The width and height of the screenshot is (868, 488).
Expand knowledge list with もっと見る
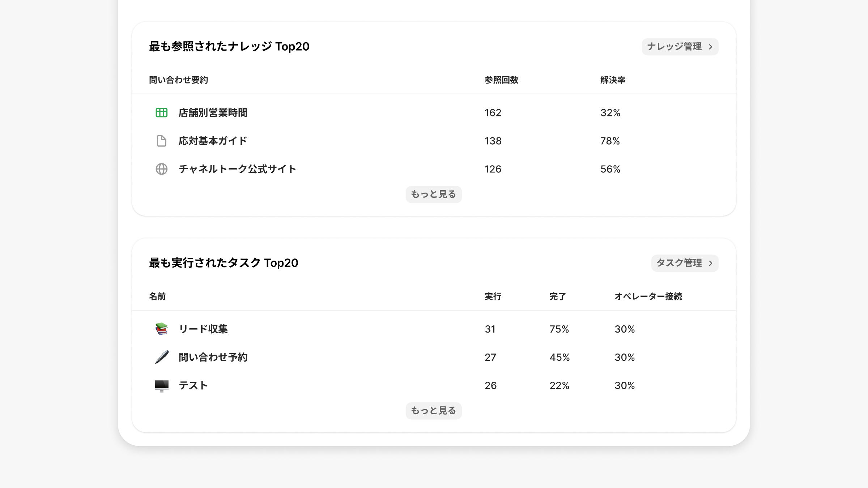pos(433,194)
